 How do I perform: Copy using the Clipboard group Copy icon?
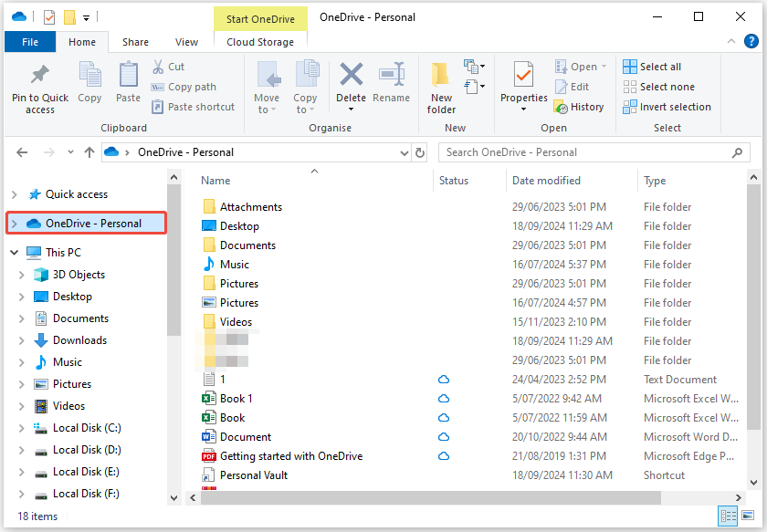coord(89,86)
